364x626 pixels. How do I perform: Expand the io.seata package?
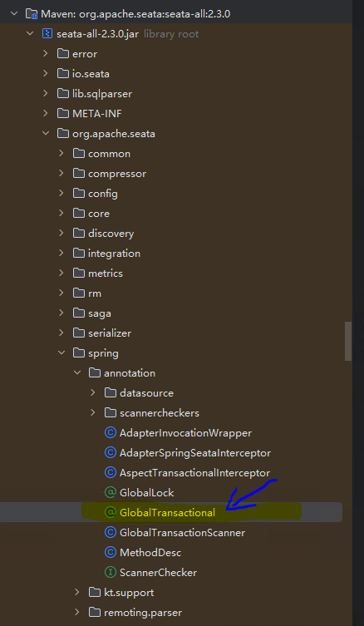click(46, 73)
